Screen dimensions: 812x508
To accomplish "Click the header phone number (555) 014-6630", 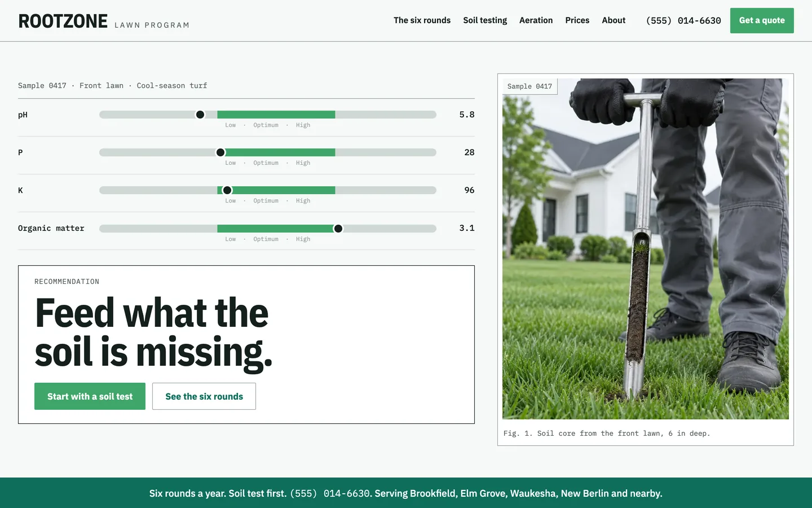I will pos(683,20).
